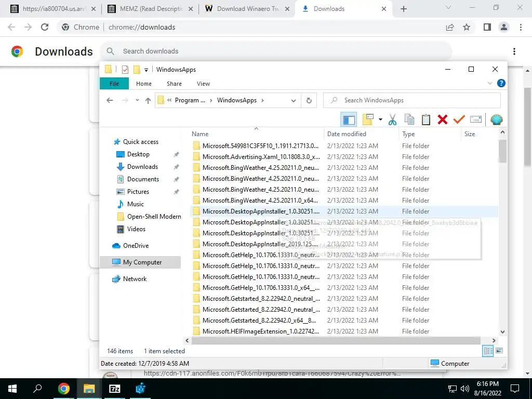Click the Explorer horizontal scrollbar thumb
532x399 pixels.
[336, 340]
